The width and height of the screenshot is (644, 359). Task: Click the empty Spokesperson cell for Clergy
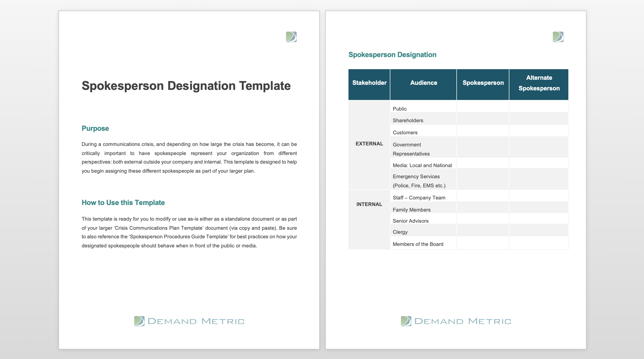coord(483,230)
